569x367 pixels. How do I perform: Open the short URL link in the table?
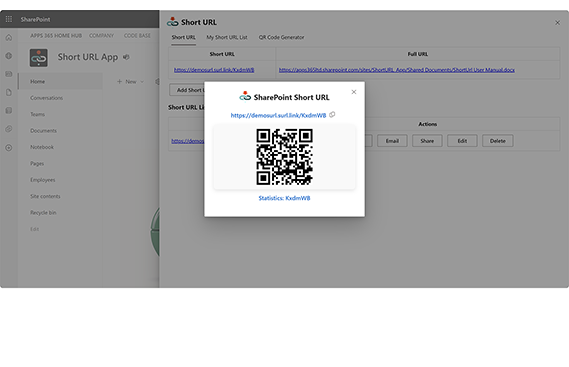point(214,70)
